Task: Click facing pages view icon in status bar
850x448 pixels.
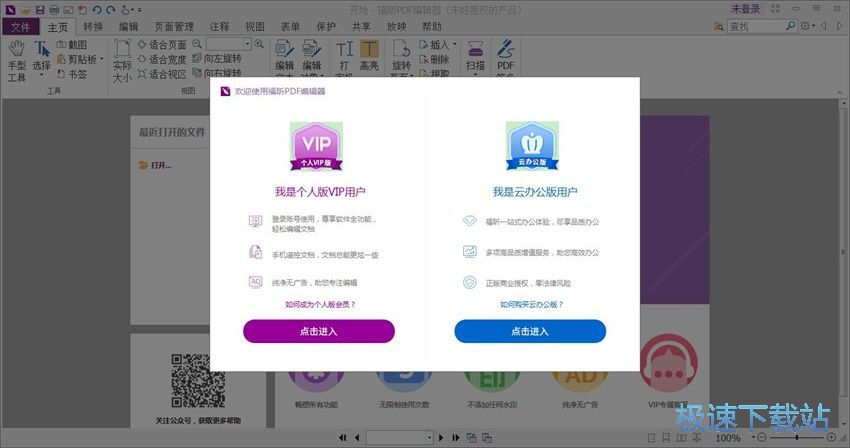Action: point(681,438)
